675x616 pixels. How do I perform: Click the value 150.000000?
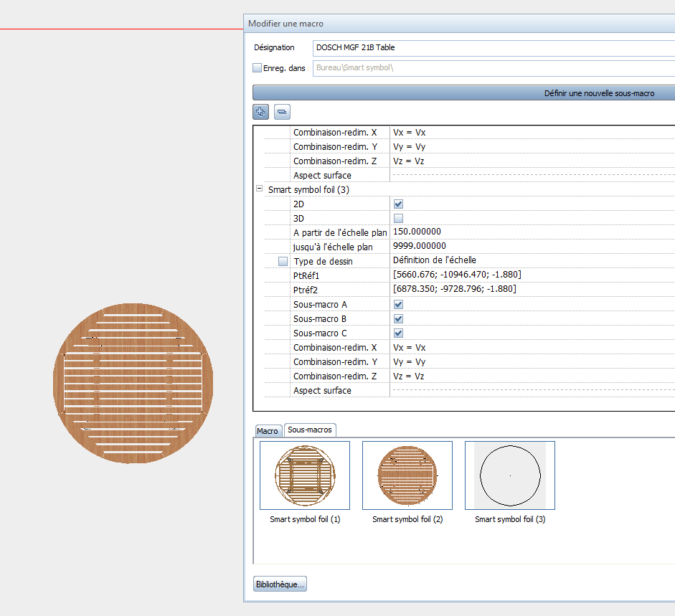(417, 232)
